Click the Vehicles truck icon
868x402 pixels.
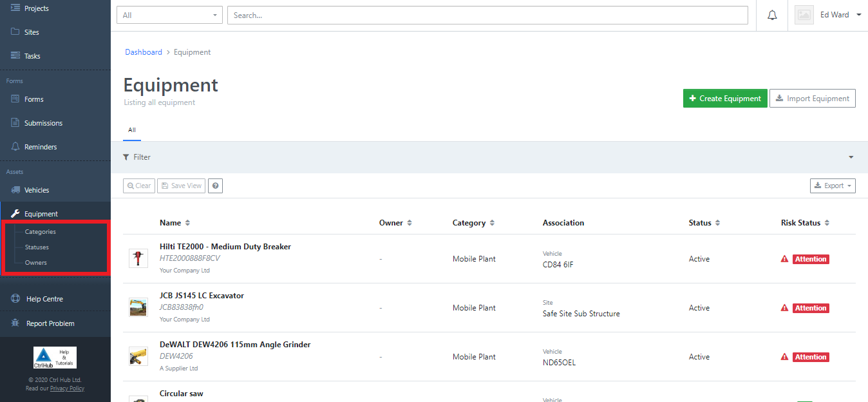(15, 189)
